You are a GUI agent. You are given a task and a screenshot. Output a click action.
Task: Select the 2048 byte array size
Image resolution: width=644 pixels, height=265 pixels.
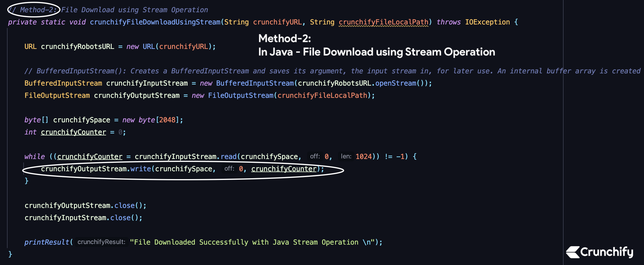(x=167, y=120)
